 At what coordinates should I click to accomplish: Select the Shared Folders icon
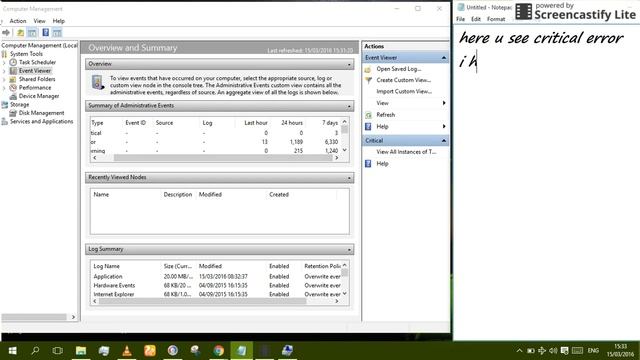pyautogui.click(x=13, y=79)
